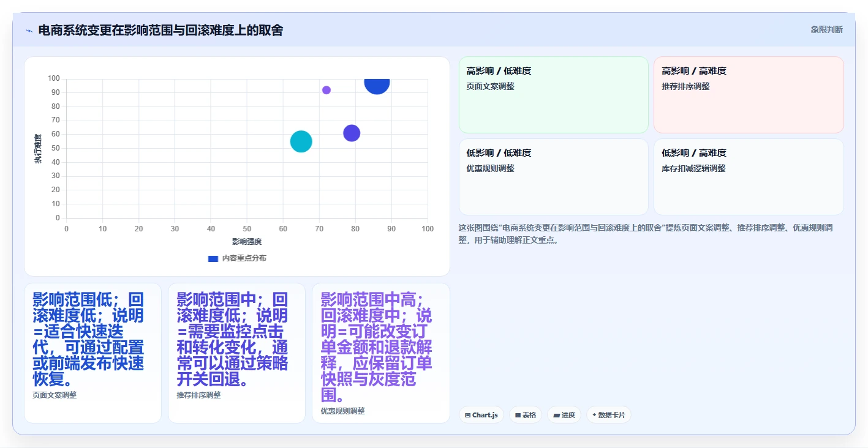Click the 影响范围中高 purple card heading

click(377, 348)
